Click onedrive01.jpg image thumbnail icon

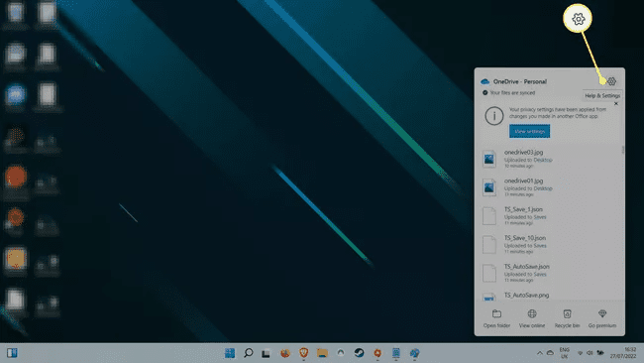click(x=489, y=187)
